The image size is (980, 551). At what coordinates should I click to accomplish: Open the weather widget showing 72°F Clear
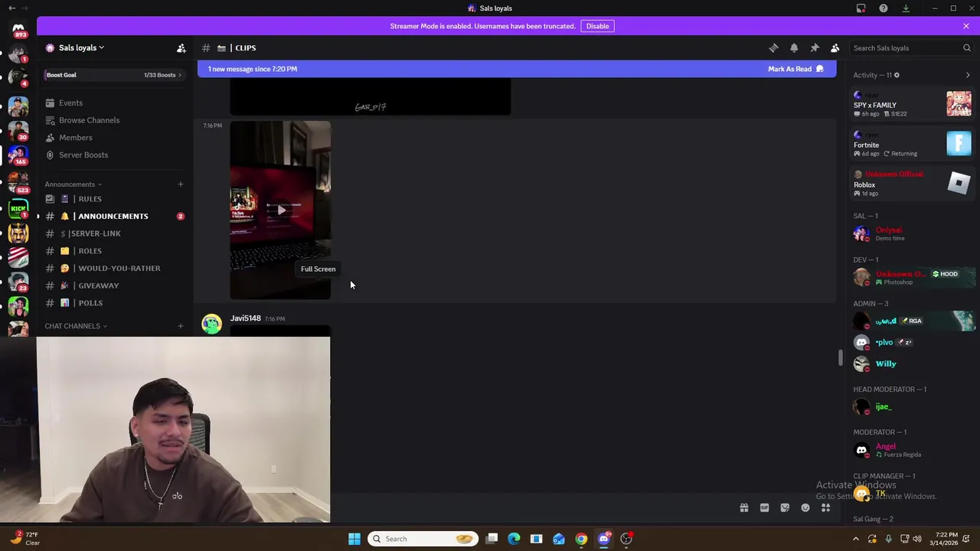tap(26, 539)
